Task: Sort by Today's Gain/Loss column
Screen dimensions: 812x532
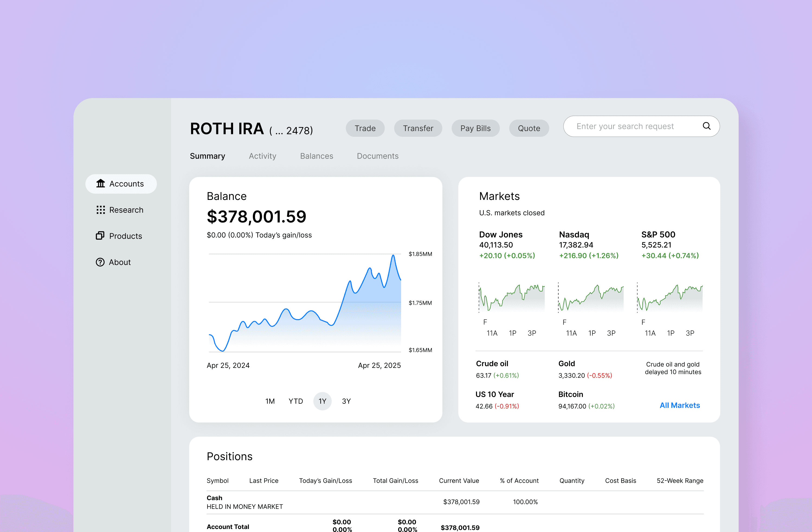Action: (x=326, y=481)
